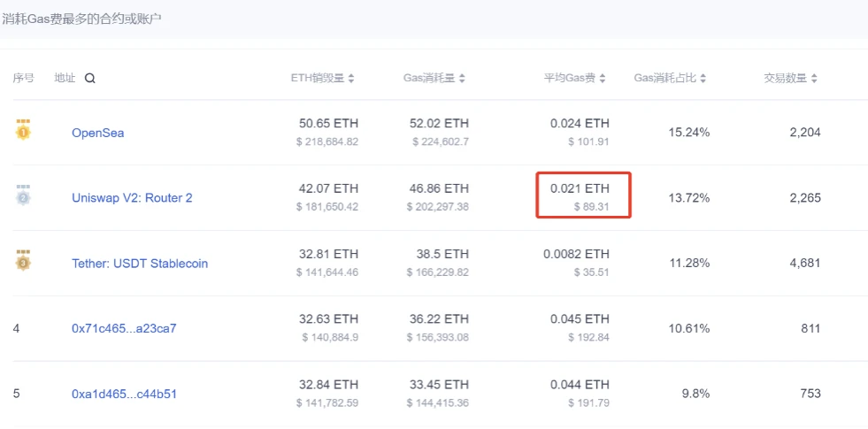Click Tether's 4,681 transaction count
Viewport: 868px width, 429px height.
click(x=805, y=263)
